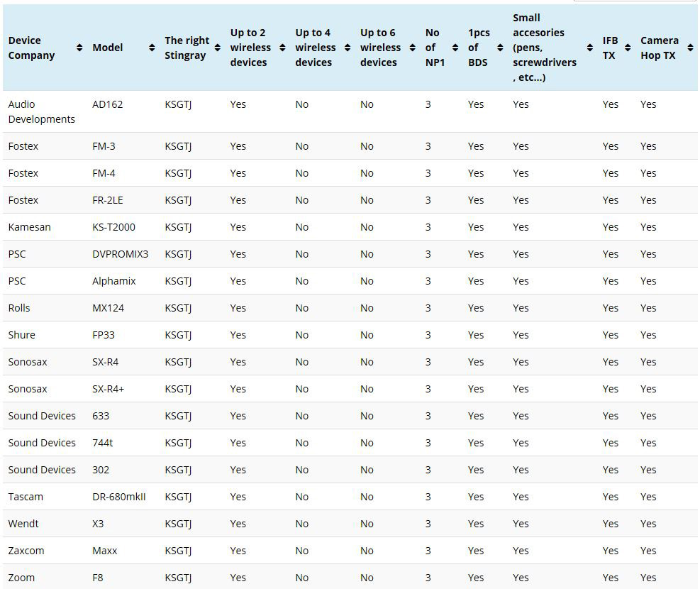Select the Audio Developments company cell

click(x=42, y=111)
